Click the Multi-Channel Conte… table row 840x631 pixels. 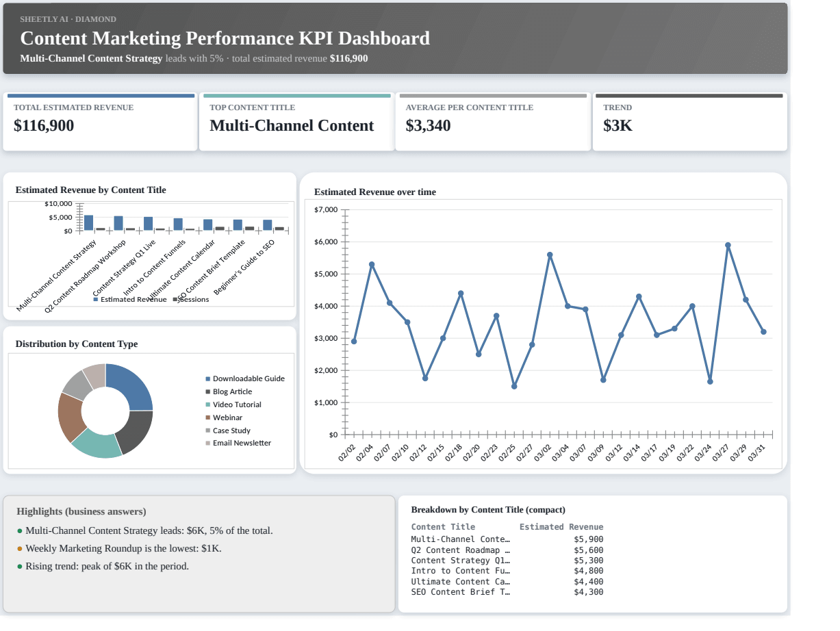tap(507, 539)
